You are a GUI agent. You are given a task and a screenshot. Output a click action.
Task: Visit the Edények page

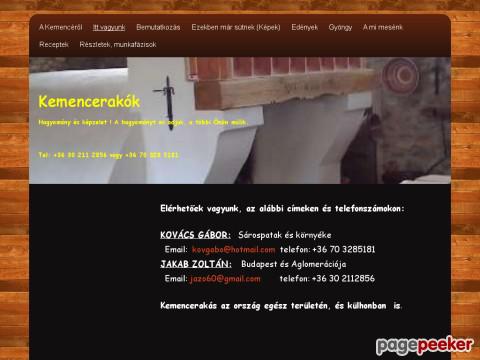click(x=305, y=27)
